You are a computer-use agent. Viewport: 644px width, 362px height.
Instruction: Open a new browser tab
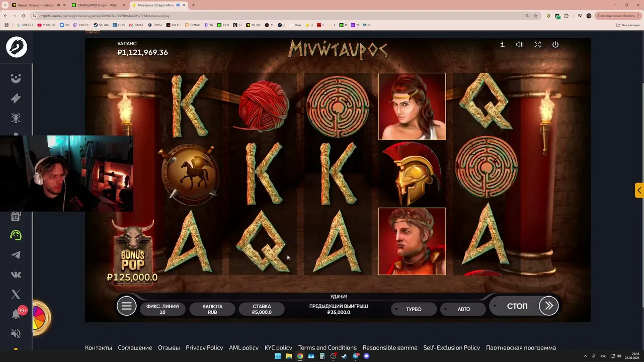click(193, 5)
